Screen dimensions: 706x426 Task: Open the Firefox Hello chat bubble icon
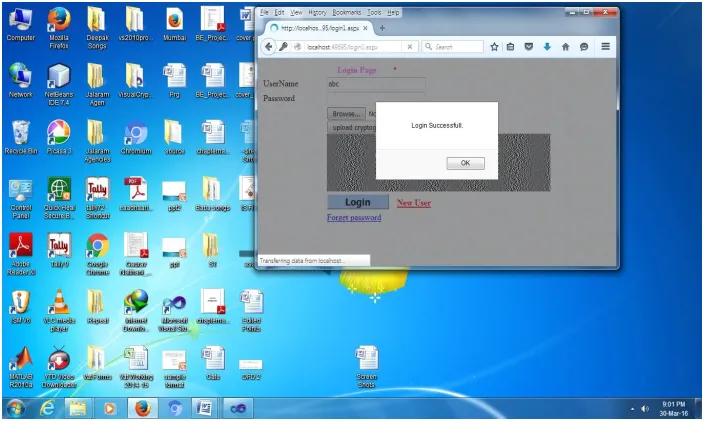pyautogui.click(x=584, y=46)
